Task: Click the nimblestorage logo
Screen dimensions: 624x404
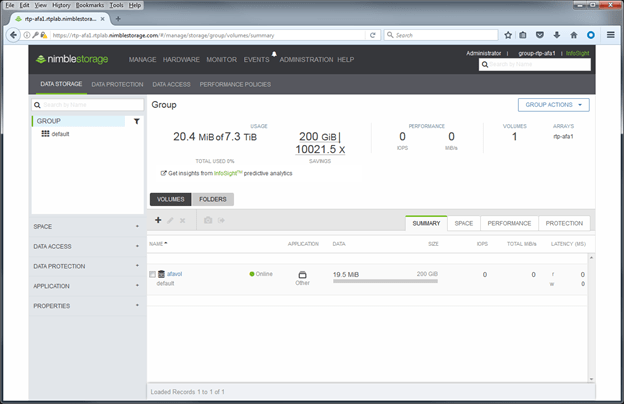Action: point(72,59)
